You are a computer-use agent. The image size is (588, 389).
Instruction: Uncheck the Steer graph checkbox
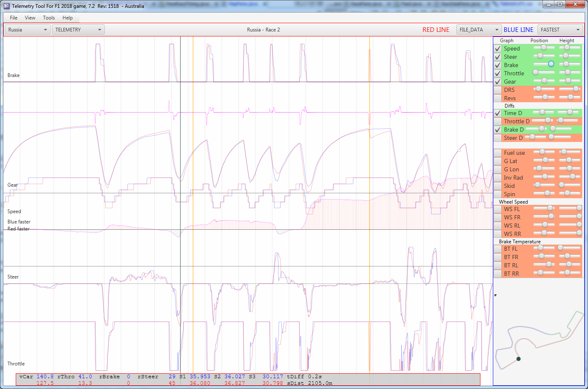coord(498,57)
